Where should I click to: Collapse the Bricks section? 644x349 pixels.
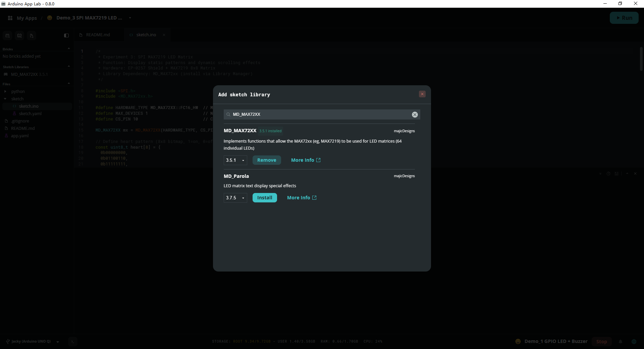(69, 49)
